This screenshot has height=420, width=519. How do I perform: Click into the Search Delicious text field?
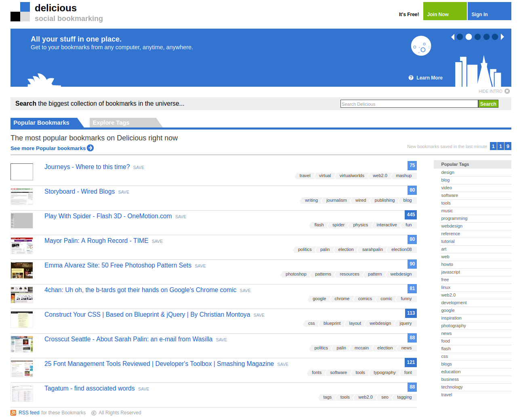coord(409,104)
